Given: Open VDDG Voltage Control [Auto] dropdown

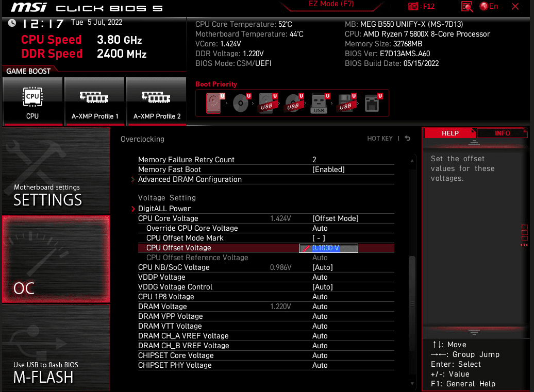Looking at the screenshot, I should click(x=323, y=287).
